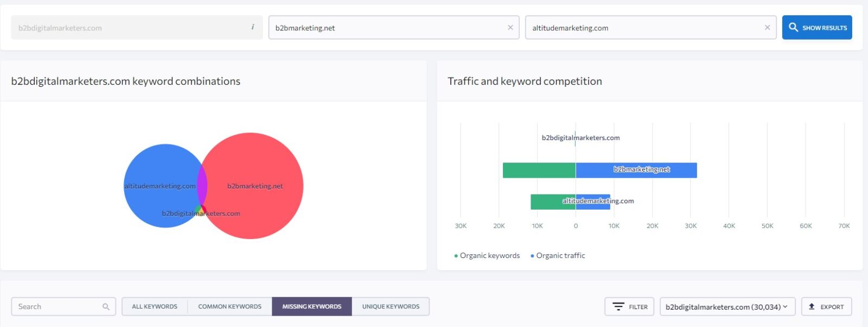The image size is (868, 327).
Task: Clear the altitudemarketing.com competitor field
Action: coord(767,28)
